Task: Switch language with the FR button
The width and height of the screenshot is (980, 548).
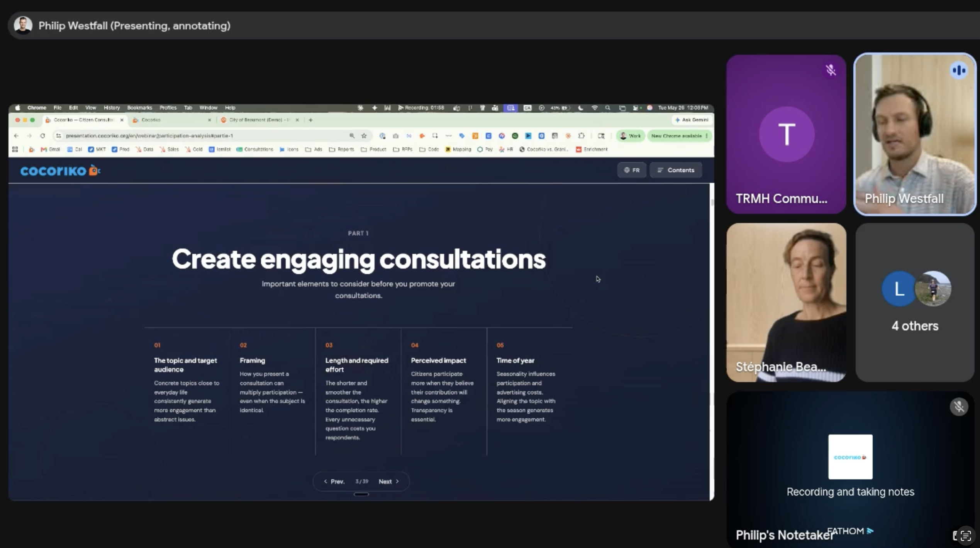Action: [x=632, y=170]
